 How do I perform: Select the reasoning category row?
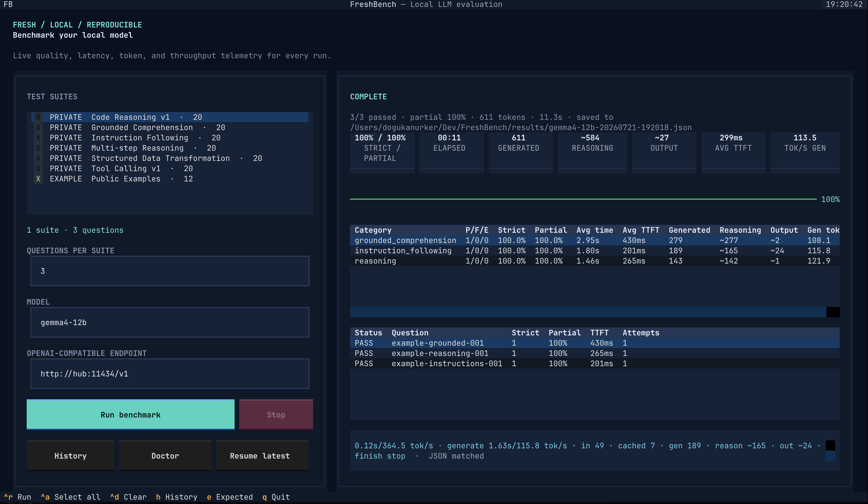(x=595, y=261)
